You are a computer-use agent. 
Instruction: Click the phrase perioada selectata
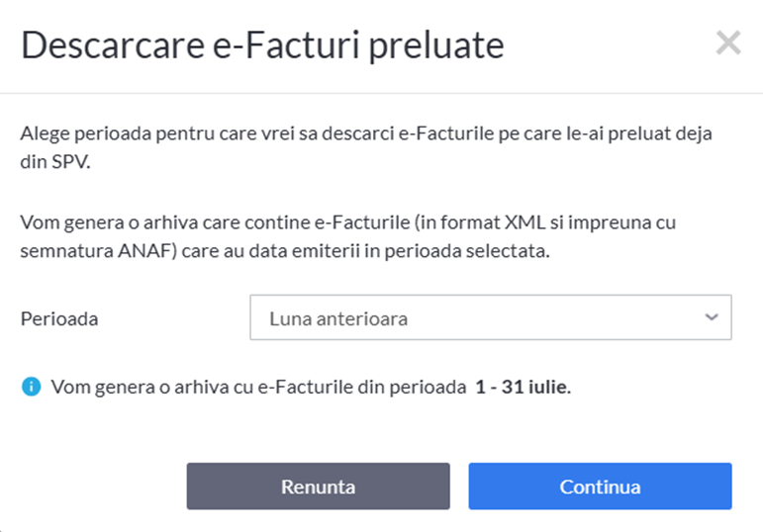467,251
